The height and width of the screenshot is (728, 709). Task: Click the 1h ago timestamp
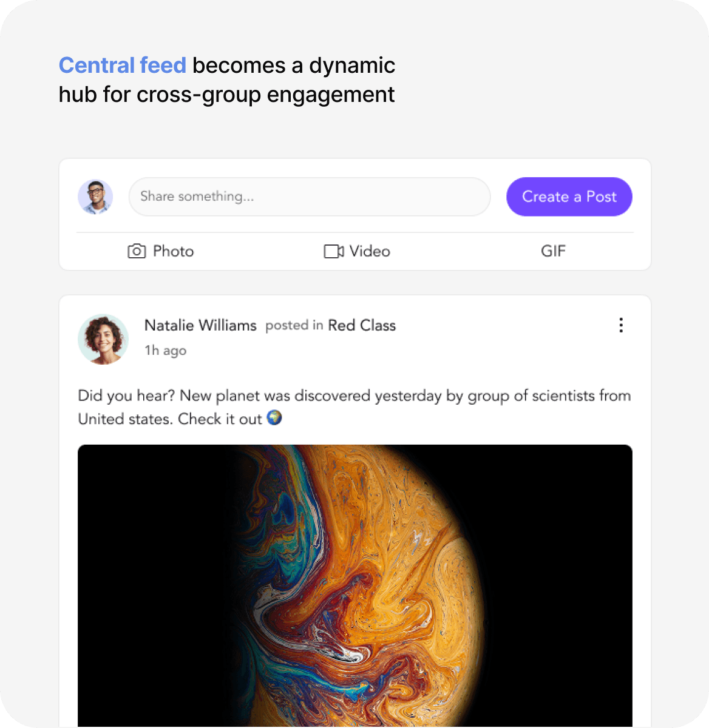point(165,350)
